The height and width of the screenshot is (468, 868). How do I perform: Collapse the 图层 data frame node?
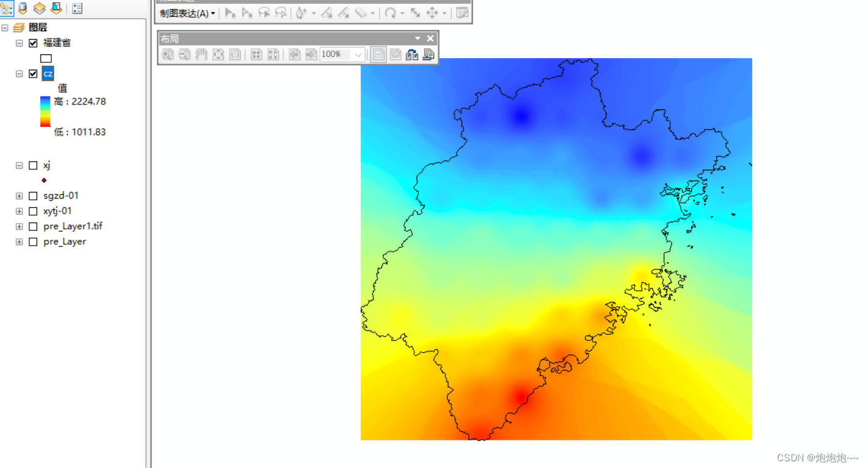point(5,27)
